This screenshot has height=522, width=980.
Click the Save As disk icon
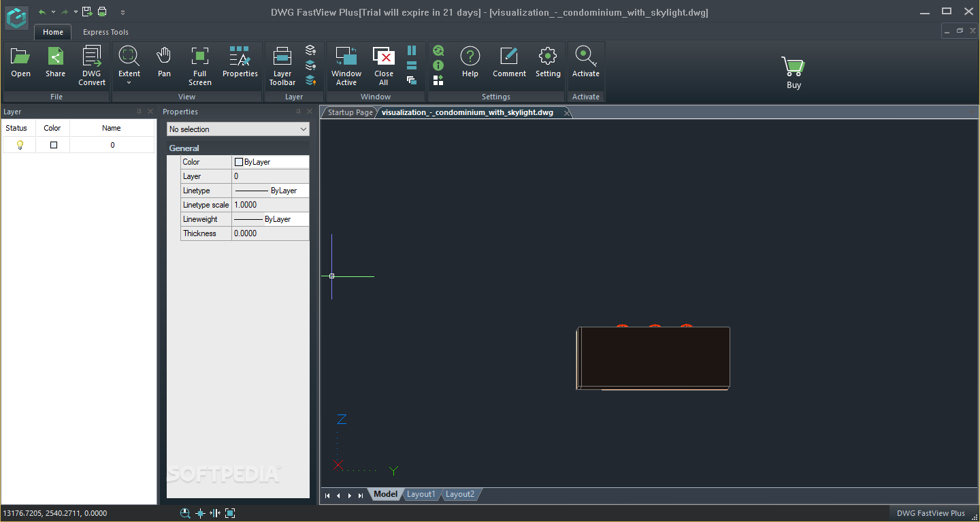click(x=87, y=12)
